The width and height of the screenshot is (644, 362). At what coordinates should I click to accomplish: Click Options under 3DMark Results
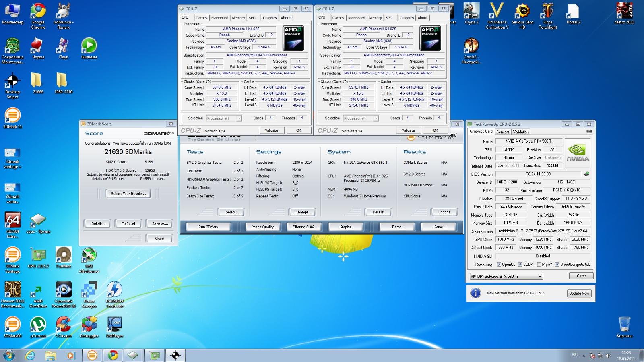445,212
